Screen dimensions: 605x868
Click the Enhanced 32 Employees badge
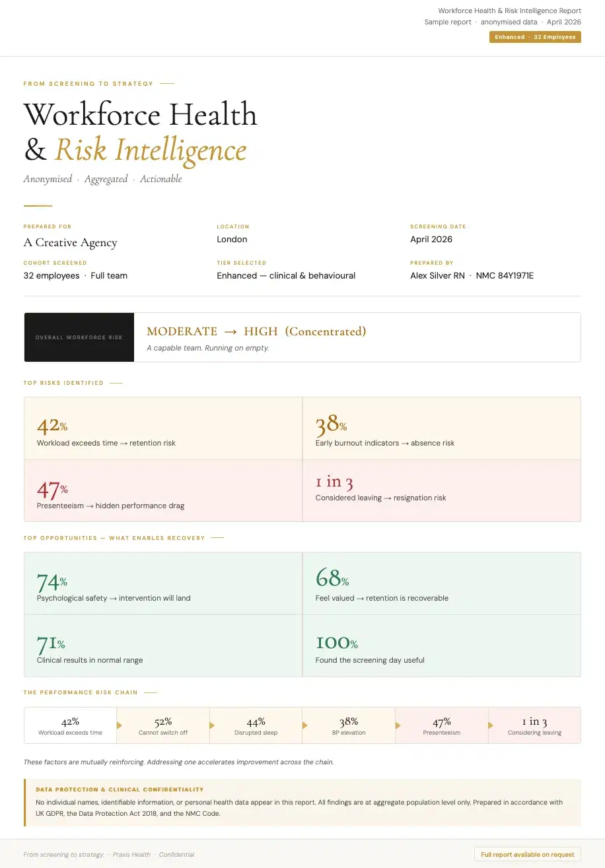535,37
